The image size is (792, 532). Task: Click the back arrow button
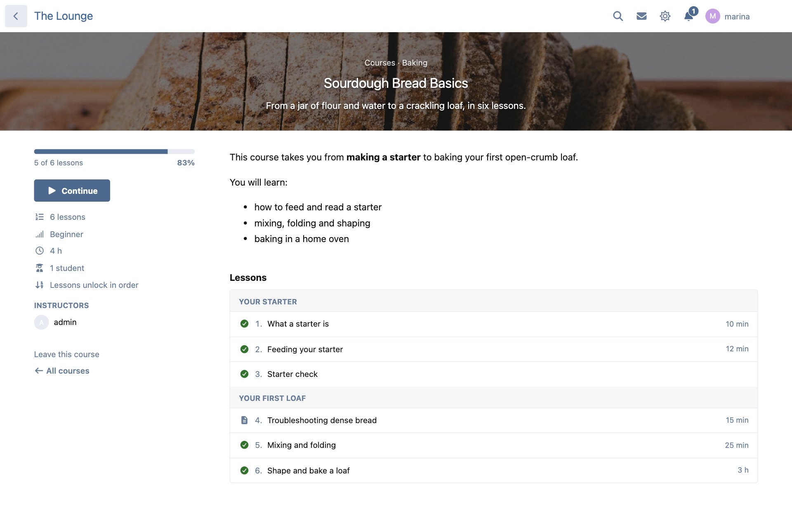pos(16,16)
